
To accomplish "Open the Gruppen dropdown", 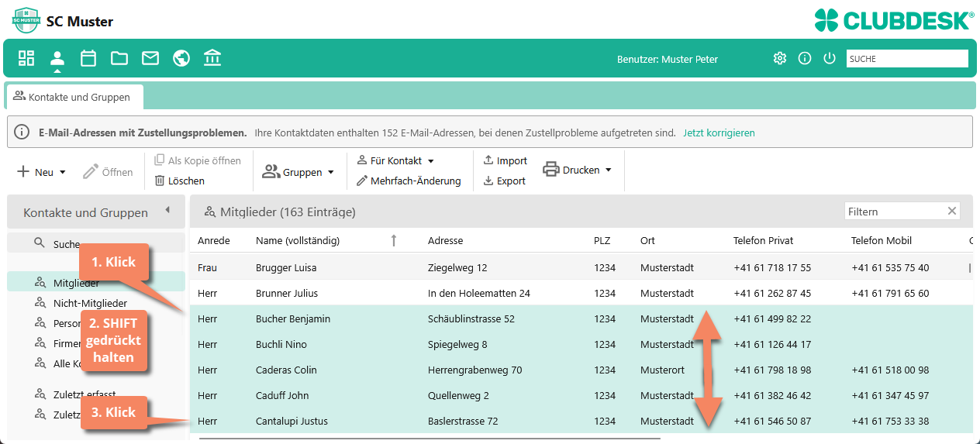I will 298,172.
